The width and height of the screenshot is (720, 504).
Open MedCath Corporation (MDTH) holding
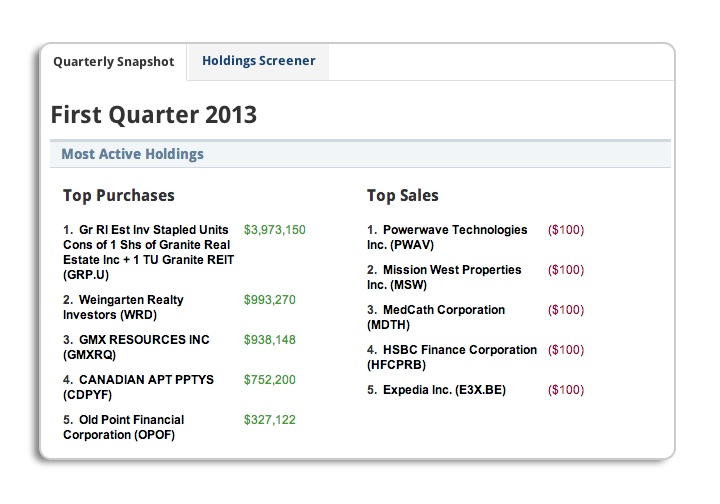pos(436,317)
